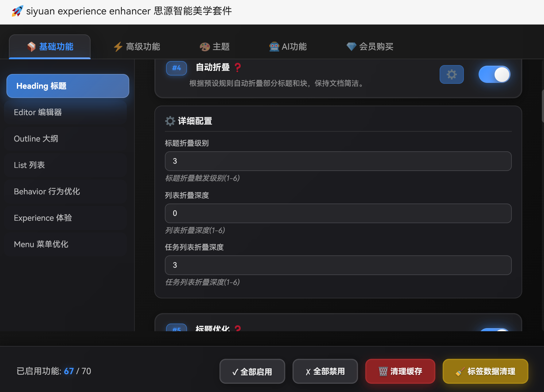Select the AI功能 tab
This screenshot has width=544, height=392.
click(x=288, y=47)
